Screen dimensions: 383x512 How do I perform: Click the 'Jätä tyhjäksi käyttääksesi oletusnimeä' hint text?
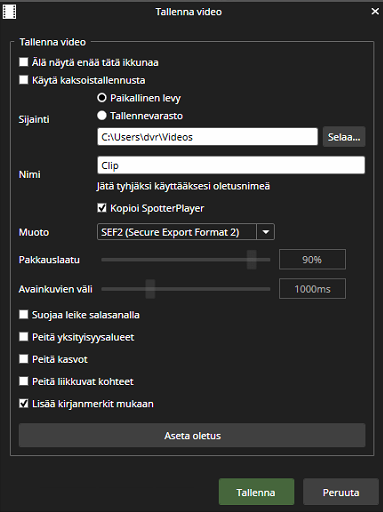183,186
